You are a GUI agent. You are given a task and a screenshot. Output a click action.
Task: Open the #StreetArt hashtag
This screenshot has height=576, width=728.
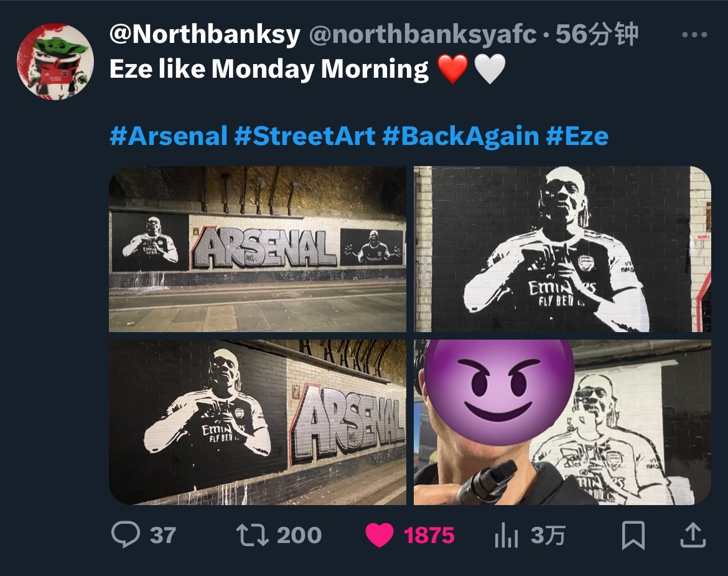click(305, 136)
